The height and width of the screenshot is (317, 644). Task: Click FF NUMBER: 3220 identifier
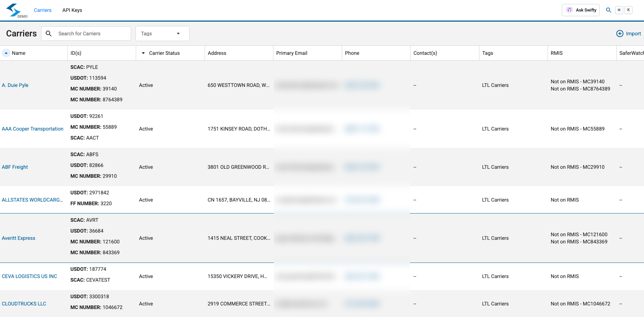tap(91, 203)
